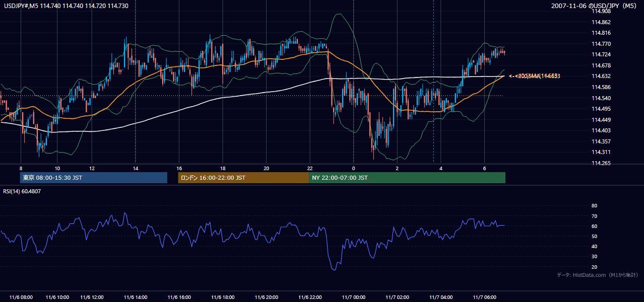Select the ロンドン 16:00-22:00 JST session bar

[243, 178]
